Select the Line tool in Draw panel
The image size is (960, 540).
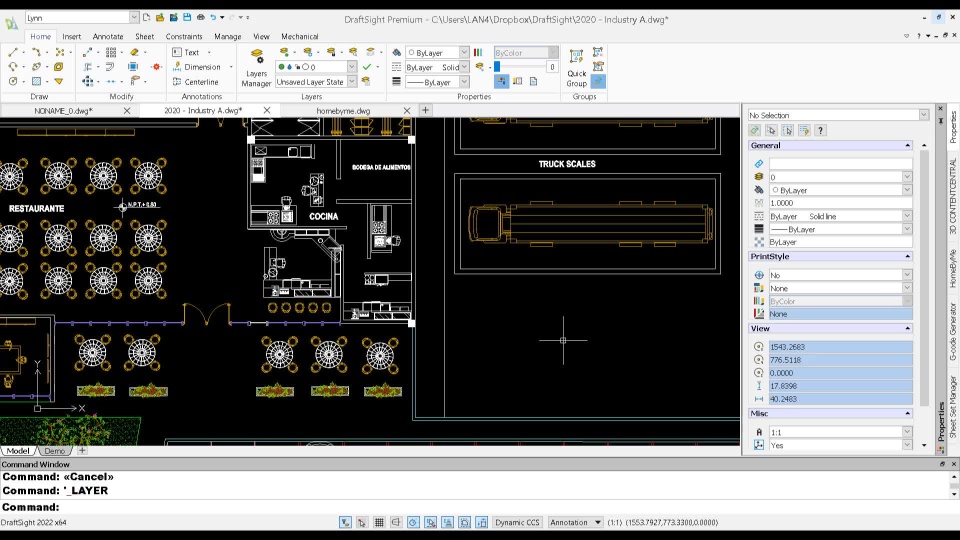click(13, 52)
